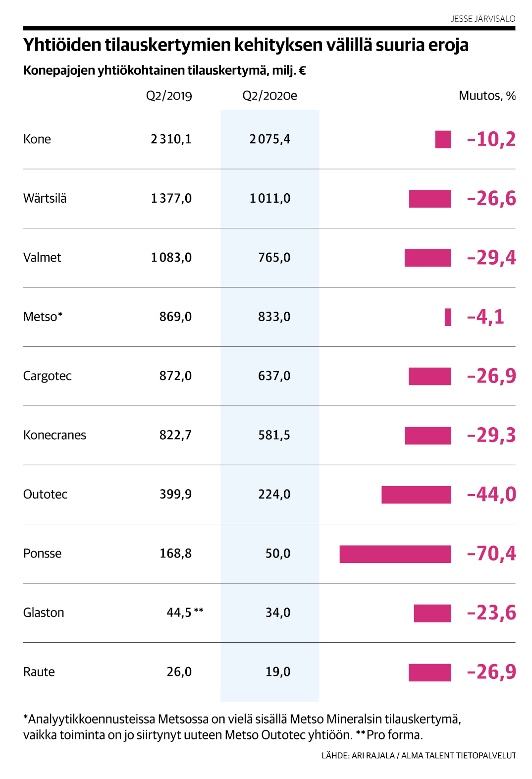Viewport: 532px width, 779px height.
Task: Select the Metso* company name
Action: coord(43,317)
